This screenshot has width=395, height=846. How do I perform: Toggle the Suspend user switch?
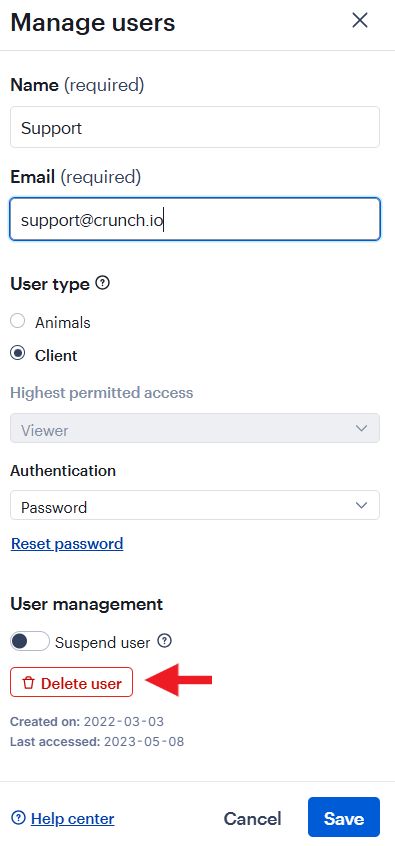coord(30,642)
